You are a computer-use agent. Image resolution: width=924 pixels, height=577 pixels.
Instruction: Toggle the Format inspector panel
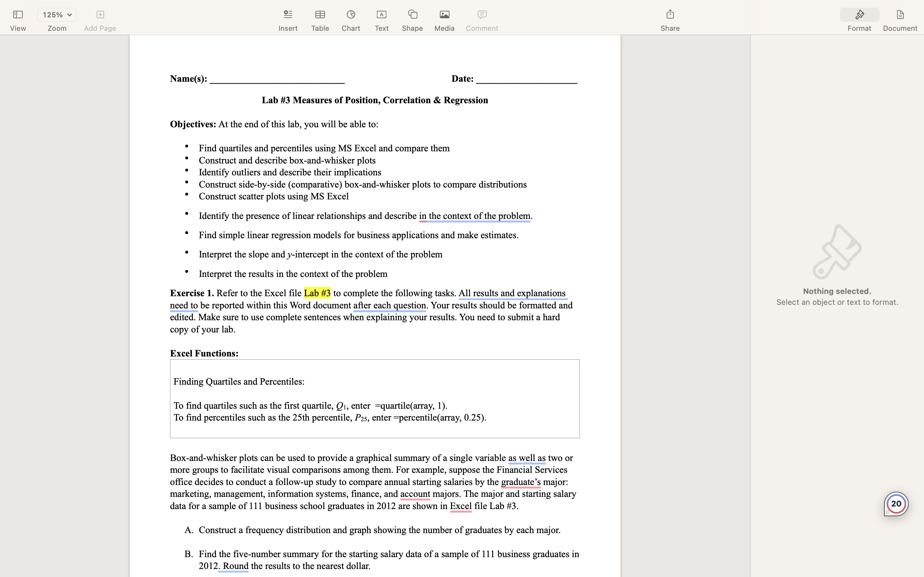pyautogui.click(x=859, y=15)
